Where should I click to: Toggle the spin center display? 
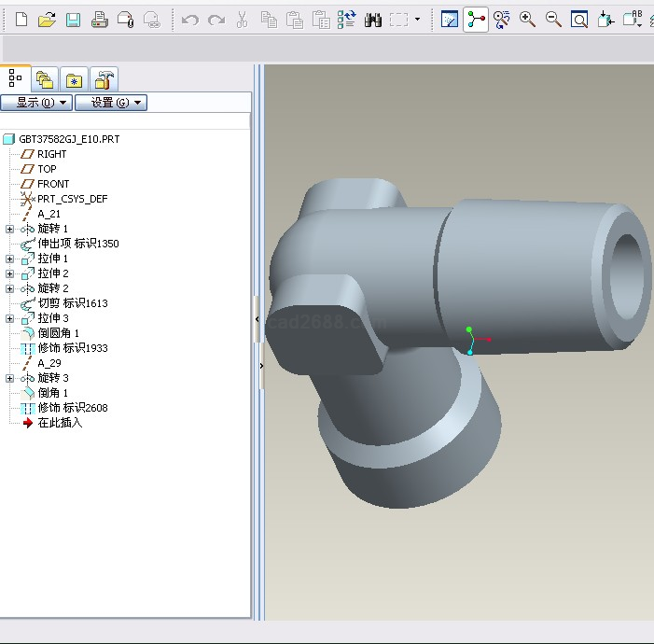(x=476, y=20)
